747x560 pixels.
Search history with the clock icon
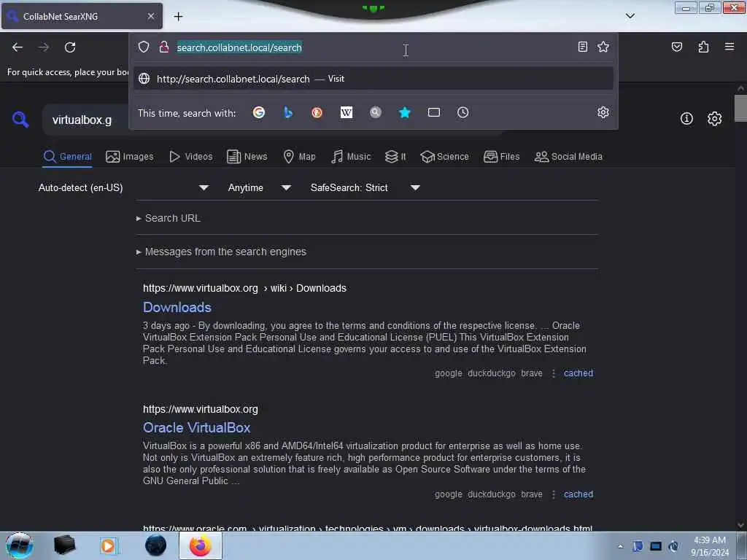click(462, 112)
